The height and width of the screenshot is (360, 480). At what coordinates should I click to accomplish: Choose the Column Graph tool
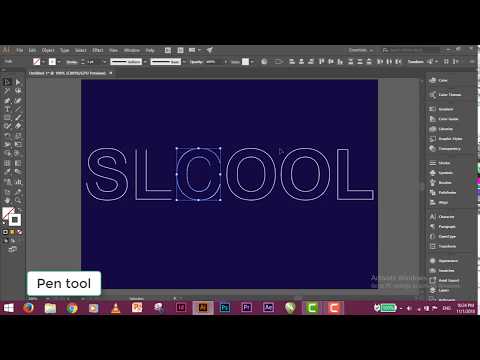(x=18, y=182)
